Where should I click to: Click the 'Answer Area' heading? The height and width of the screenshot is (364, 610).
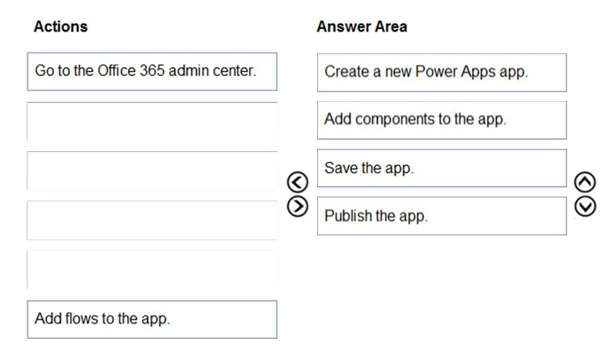(362, 27)
